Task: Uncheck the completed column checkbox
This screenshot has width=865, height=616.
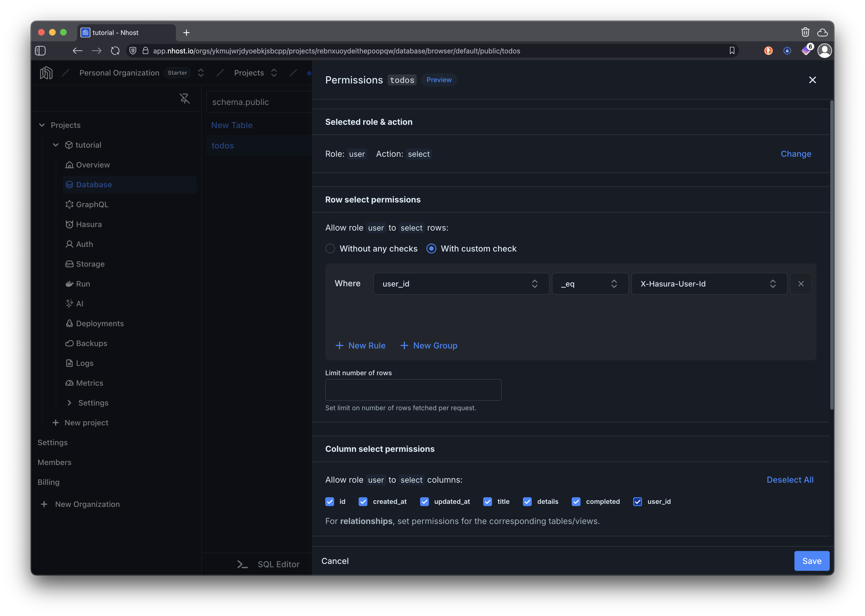Action: tap(576, 501)
